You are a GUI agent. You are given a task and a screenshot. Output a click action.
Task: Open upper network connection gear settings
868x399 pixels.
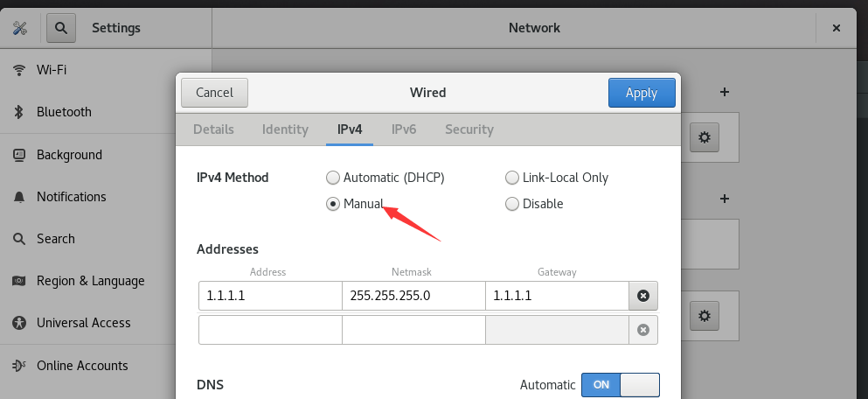tap(705, 137)
